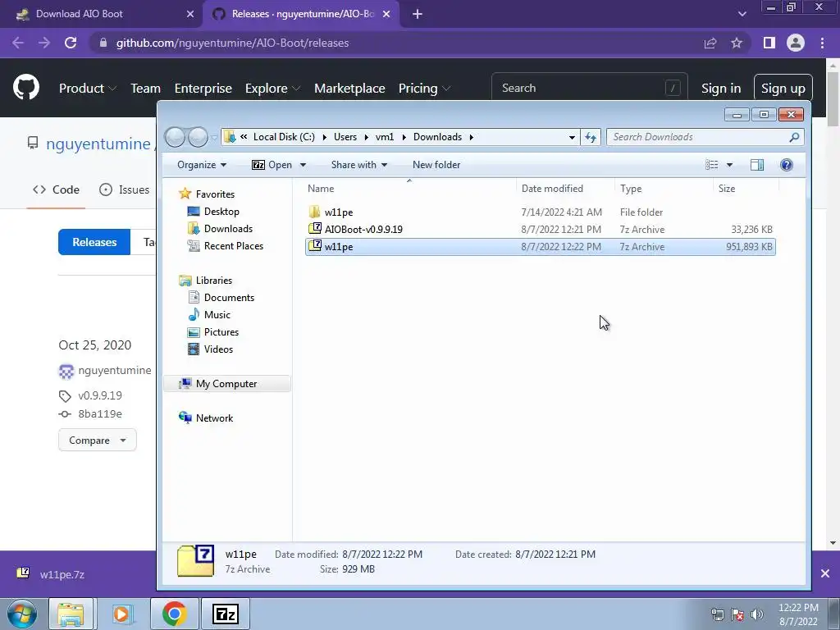Image resolution: width=840 pixels, height=630 pixels.
Task: Open 7-Zip from the taskbar
Action: [226, 614]
